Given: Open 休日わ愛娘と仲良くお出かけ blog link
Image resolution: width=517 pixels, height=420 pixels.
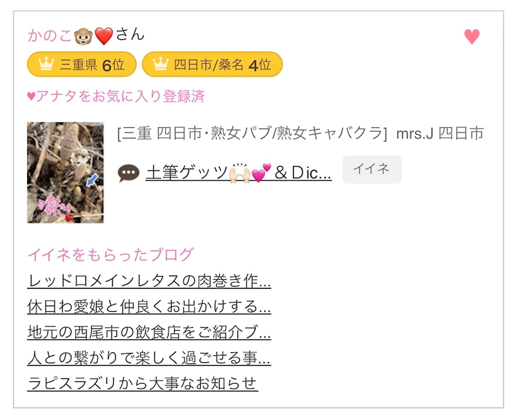Looking at the screenshot, I should pos(149,307).
